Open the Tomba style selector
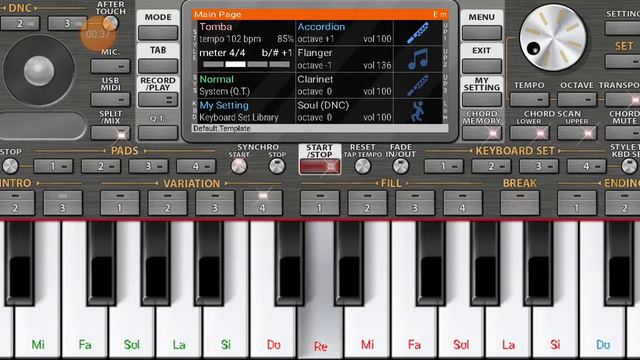640x360 pixels. [x=246, y=33]
